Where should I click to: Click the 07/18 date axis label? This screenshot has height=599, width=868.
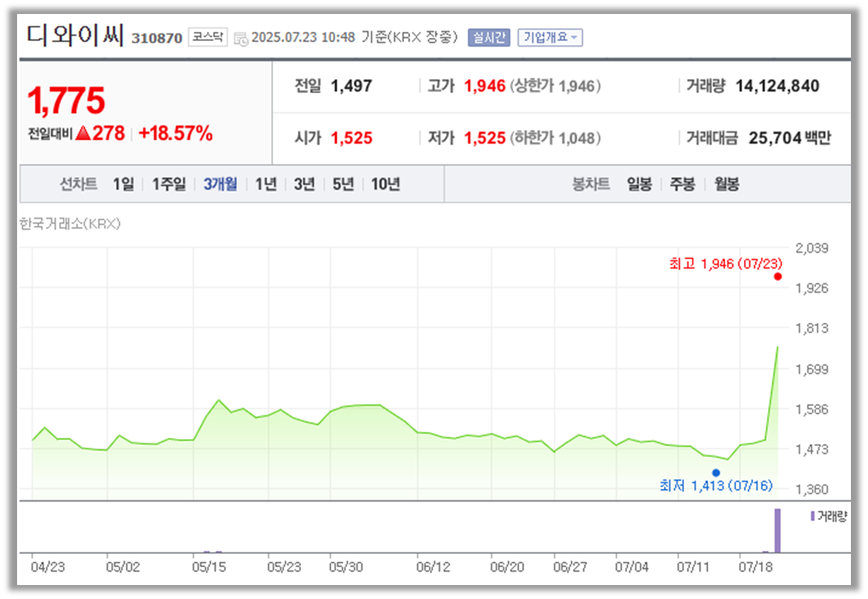[x=756, y=567]
